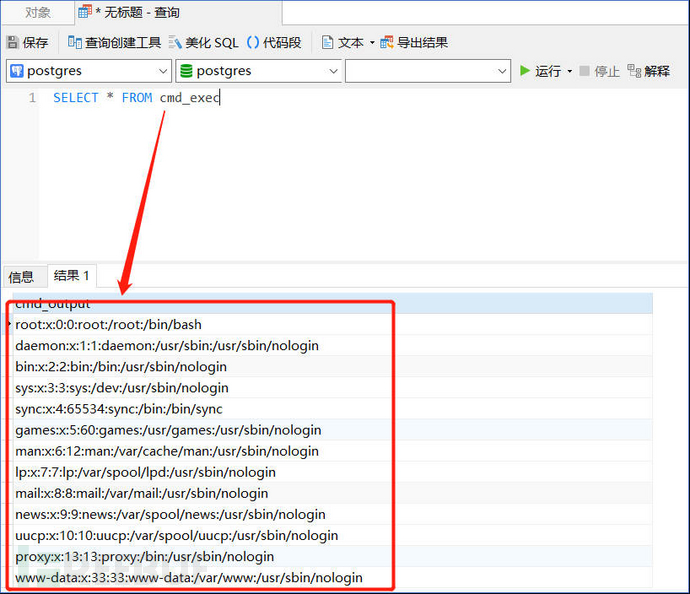The width and height of the screenshot is (690, 594).
Task: Click the query tab table icon
Action: [x=84, y=12]
